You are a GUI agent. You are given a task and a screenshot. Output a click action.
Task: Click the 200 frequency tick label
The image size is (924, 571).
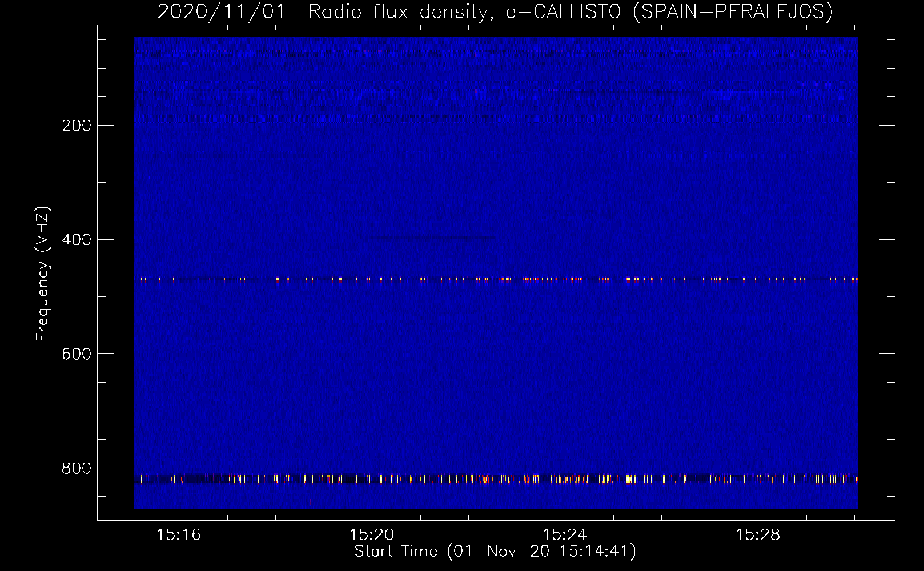(76, 126)
